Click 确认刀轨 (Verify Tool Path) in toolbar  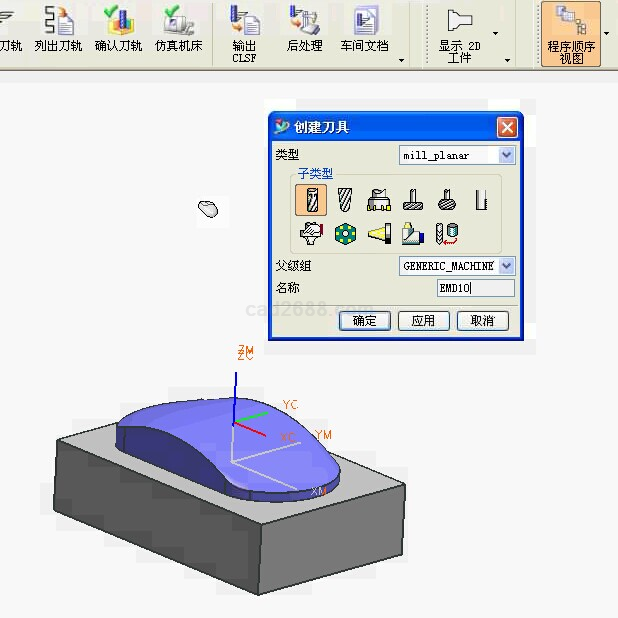pos(118,28)
